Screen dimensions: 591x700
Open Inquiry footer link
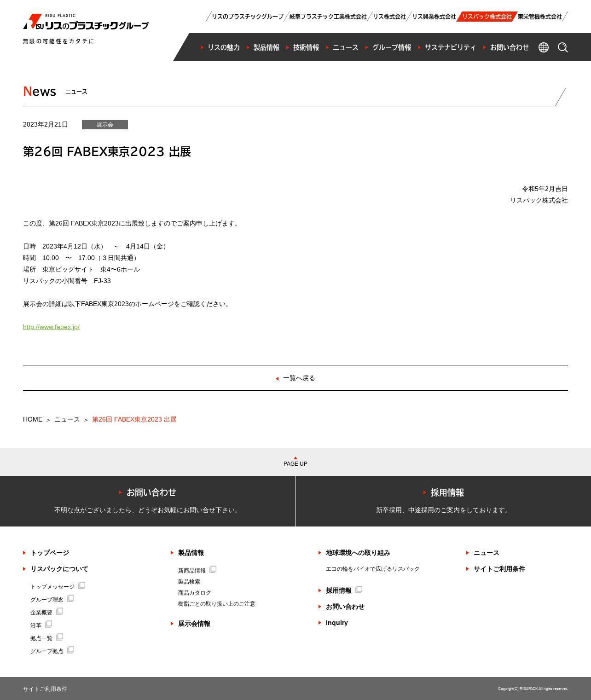tap(337, 623)
